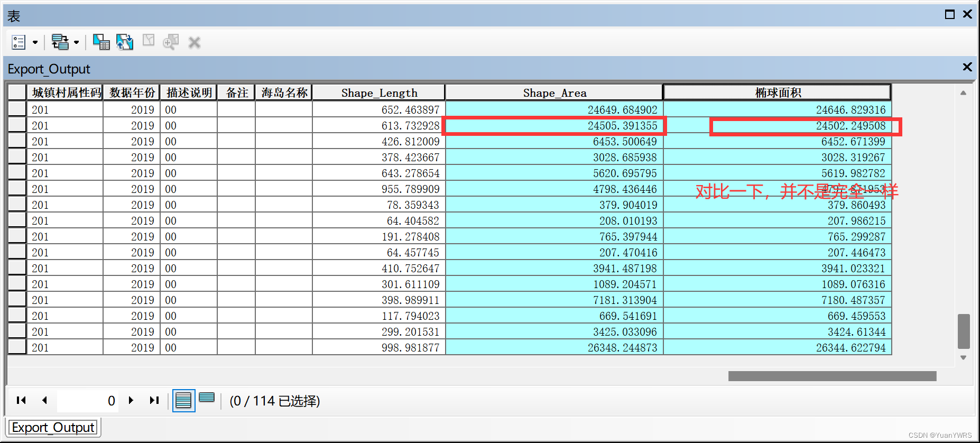The image size is (980, 443).
Task: Click the Shape_Area cell 26348.244873
Action: point(554,347)
